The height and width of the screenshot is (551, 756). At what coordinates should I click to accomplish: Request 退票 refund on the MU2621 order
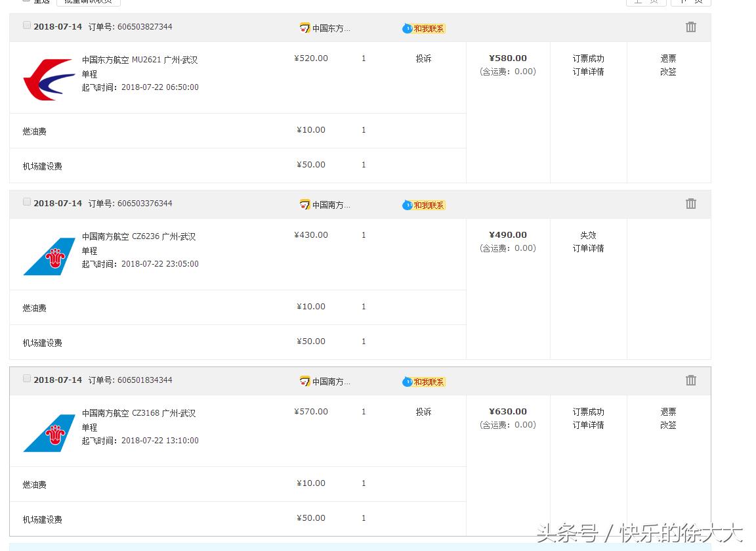point(668,58)
